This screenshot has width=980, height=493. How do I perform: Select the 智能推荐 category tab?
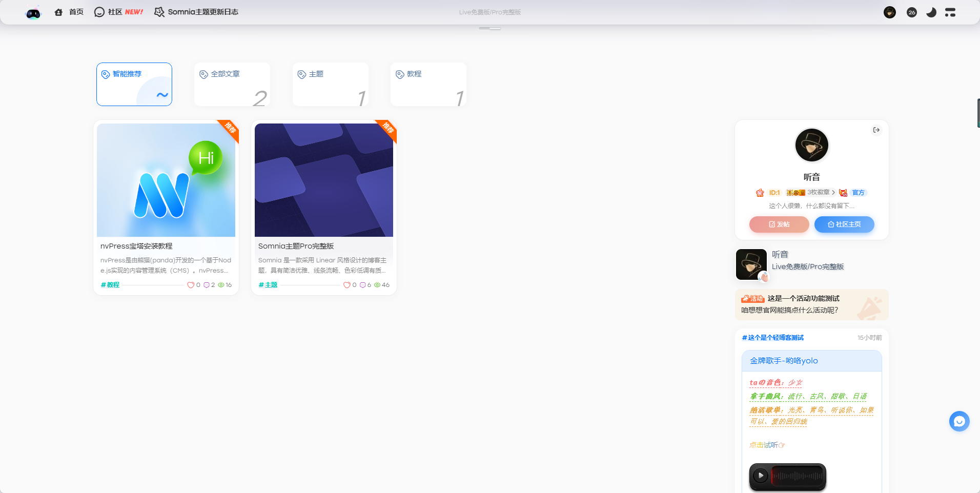[x=134, y=84]
